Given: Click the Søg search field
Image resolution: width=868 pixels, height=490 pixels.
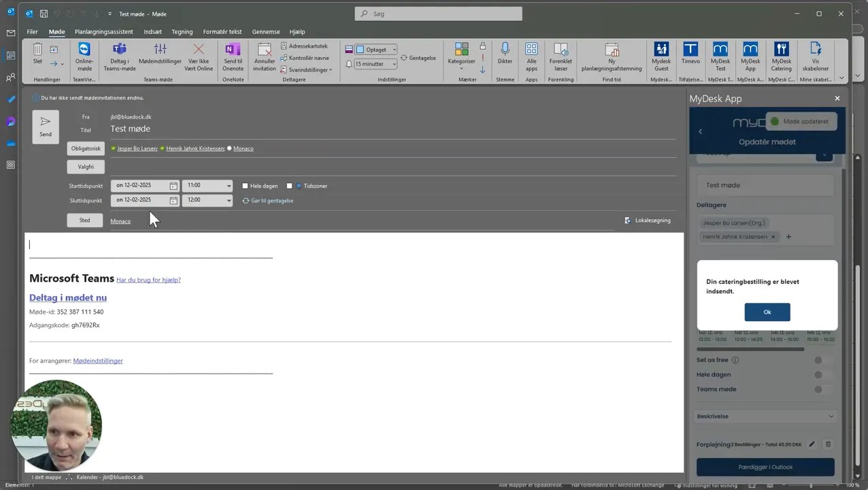Looking at the screenshot, I should (439, 14).
